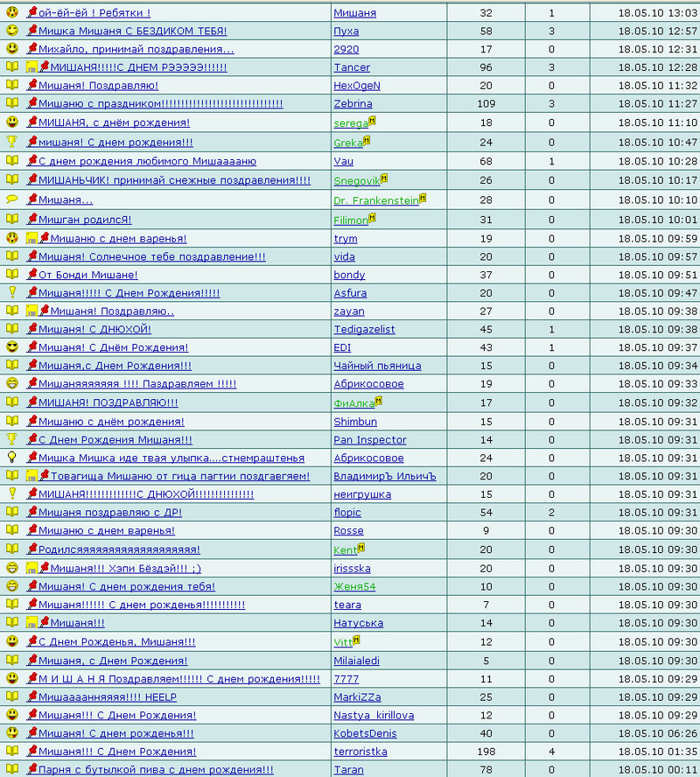This screenshot has height=777, width=700.
Task: Open author profile Tedigazelist
Action: tap(364, 329)
